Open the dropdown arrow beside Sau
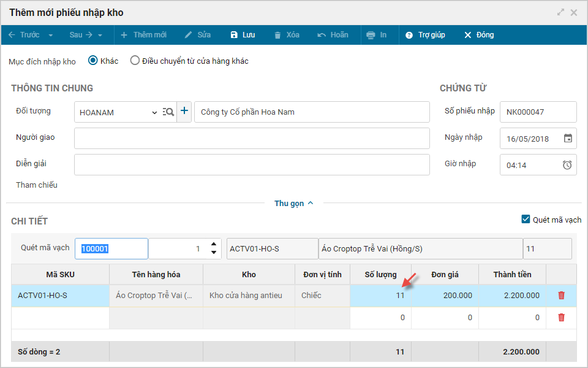 coord(100,36)
